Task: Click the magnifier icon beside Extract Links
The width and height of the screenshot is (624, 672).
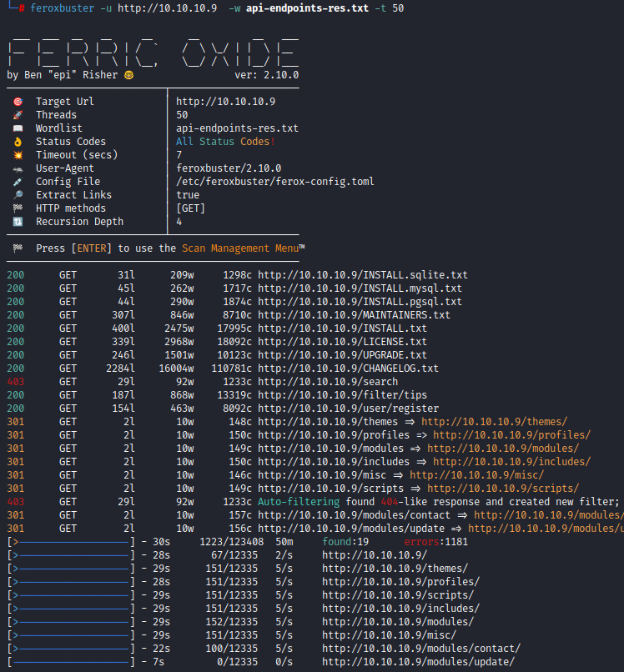Action: point(18,195)
